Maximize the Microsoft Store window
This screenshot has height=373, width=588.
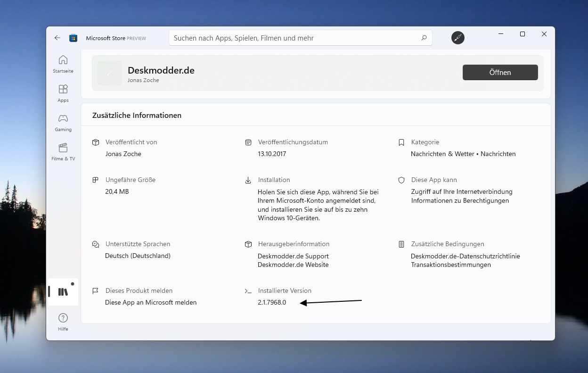(522, 34)
